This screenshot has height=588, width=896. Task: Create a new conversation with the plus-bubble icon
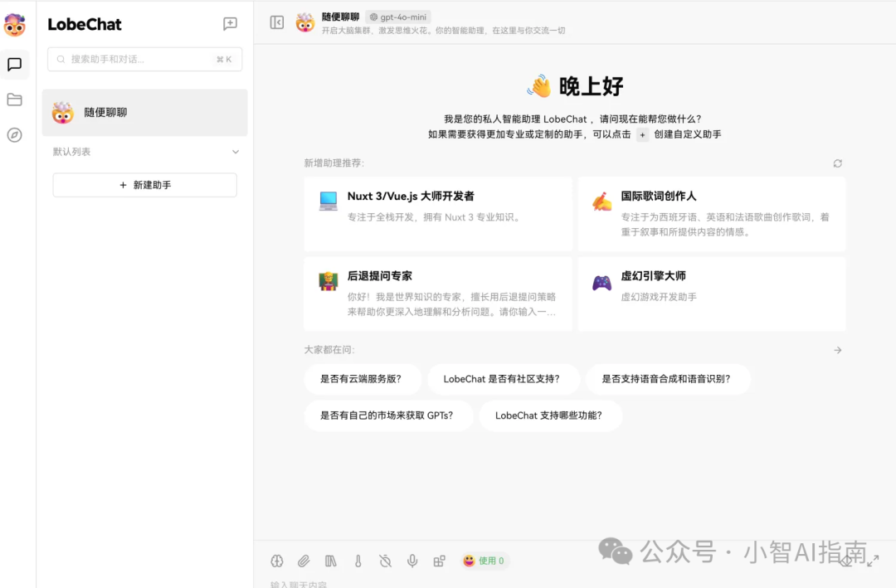[230, 23]
